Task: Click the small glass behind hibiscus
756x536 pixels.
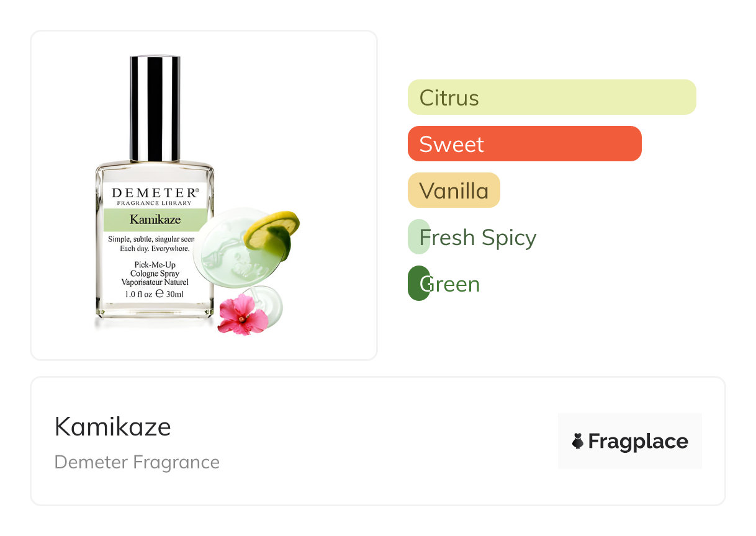Action: (x=264, y=306)
